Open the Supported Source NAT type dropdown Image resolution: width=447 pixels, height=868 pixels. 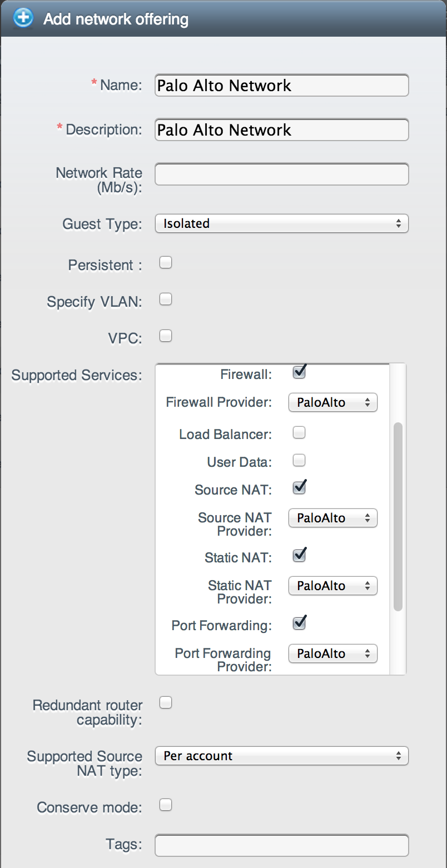(x=282, y=756)
